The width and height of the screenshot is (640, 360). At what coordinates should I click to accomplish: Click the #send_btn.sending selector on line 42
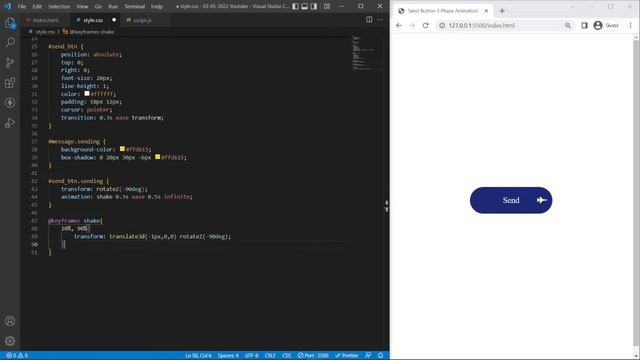(x=76, y=181)
